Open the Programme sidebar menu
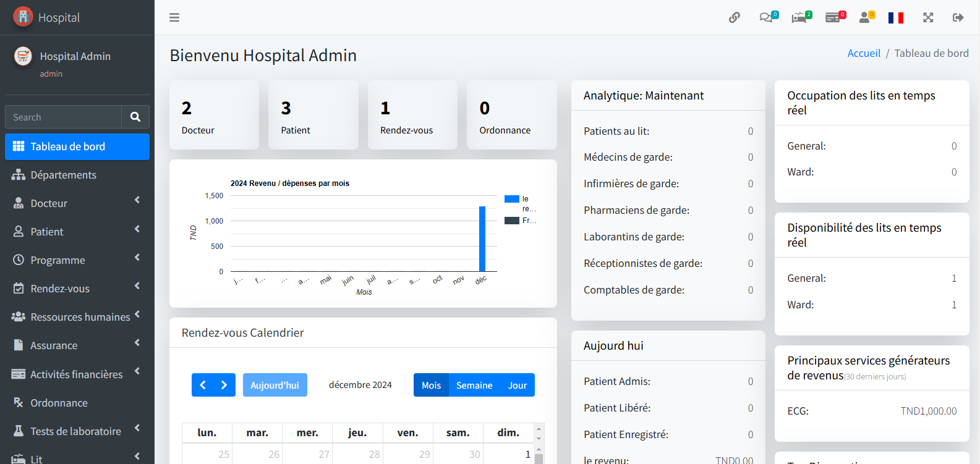The width and height of the screenshot is (980, 464). [77, 260]
